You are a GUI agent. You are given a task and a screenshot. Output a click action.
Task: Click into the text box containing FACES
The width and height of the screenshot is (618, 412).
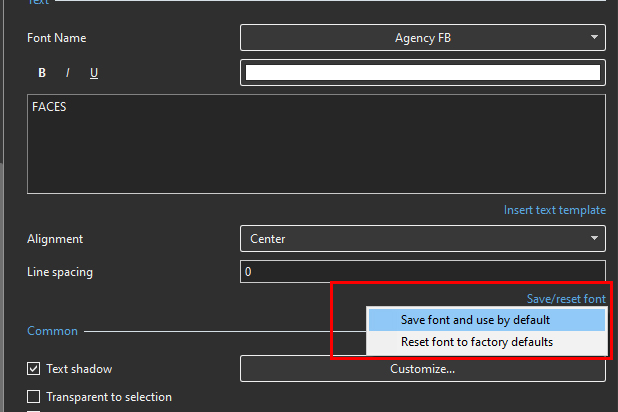pos(315,143)
